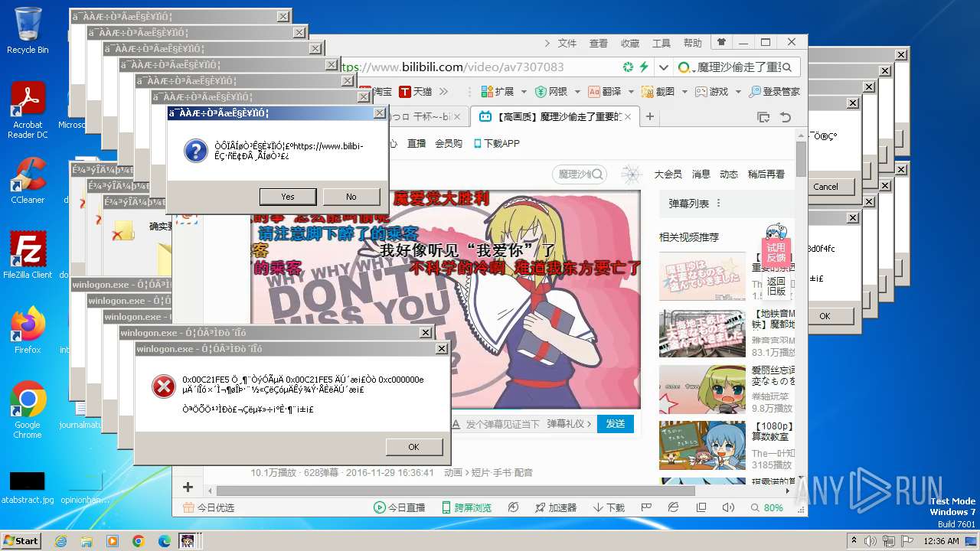Open the 会员购 link on bilibili page
980x551 pixels.
[449, 143]
